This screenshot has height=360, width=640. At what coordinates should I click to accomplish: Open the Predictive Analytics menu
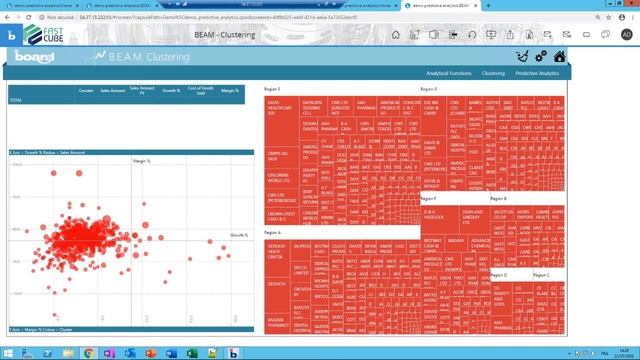pyautogui.click(x=537, y=73)
